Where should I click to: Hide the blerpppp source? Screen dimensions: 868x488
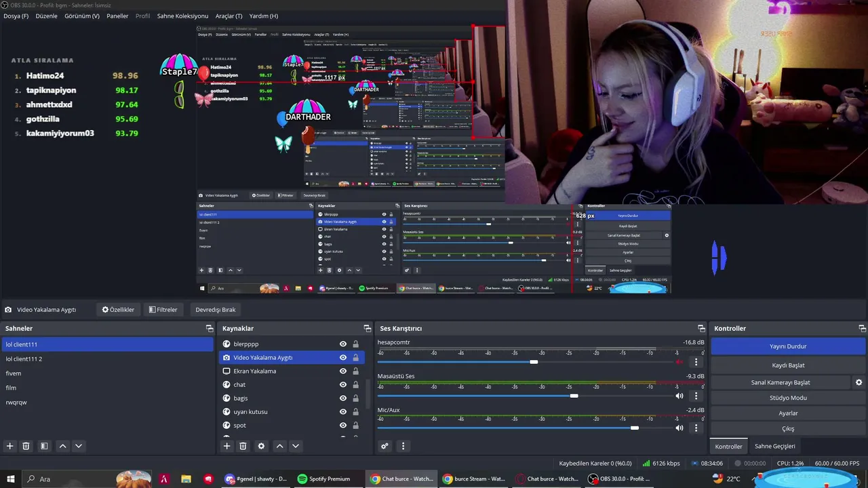point(343,344)
